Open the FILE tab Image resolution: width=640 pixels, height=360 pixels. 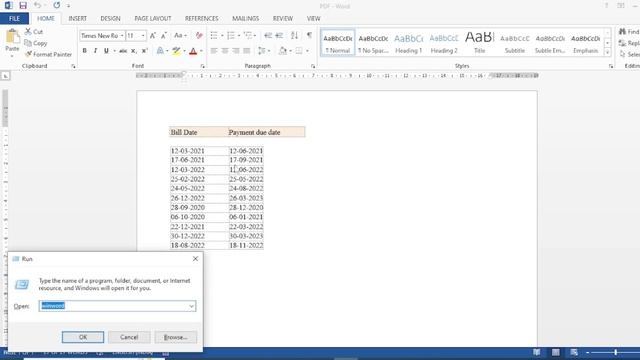tap(14, 19)
